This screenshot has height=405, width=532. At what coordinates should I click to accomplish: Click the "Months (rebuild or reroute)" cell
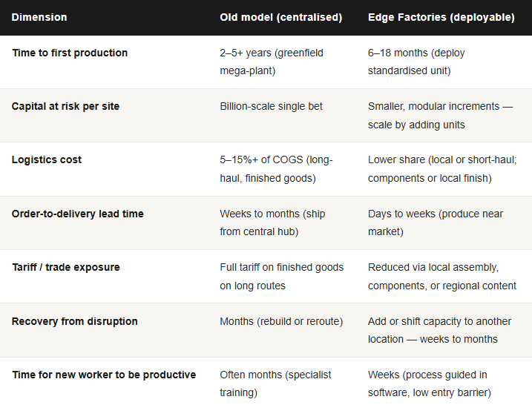point(281,321)
